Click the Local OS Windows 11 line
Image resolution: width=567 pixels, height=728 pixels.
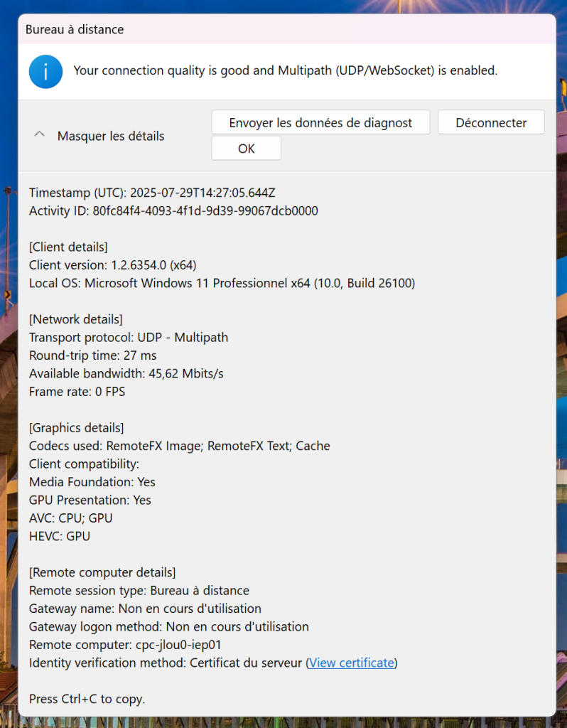(x=222, y=283)
